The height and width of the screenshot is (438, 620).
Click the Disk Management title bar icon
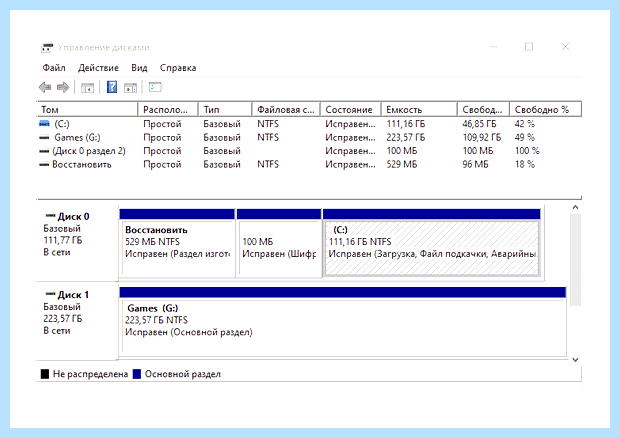[47, 48]
